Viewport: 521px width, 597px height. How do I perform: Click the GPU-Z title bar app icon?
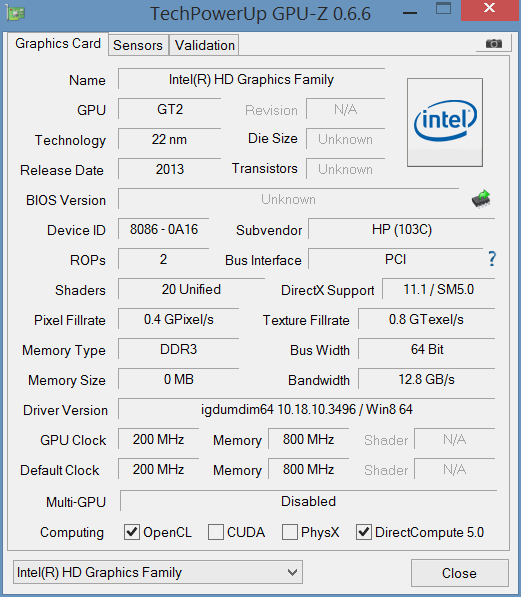click(16, 13)
